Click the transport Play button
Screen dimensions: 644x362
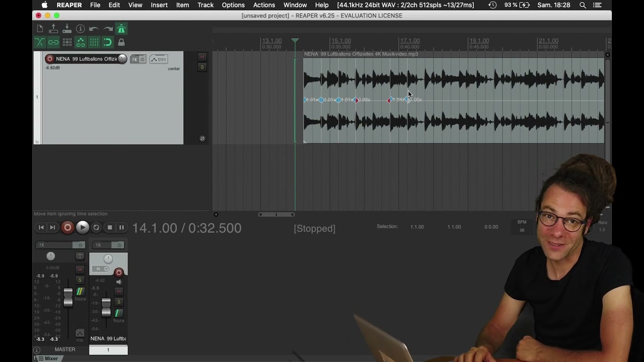[83, 228]
